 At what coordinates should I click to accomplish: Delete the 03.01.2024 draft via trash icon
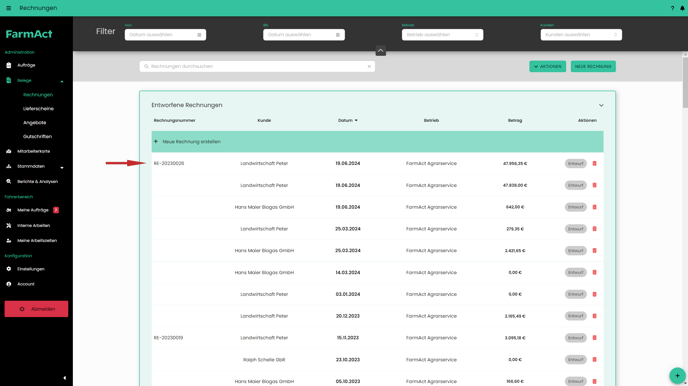[x=595, y=294]
